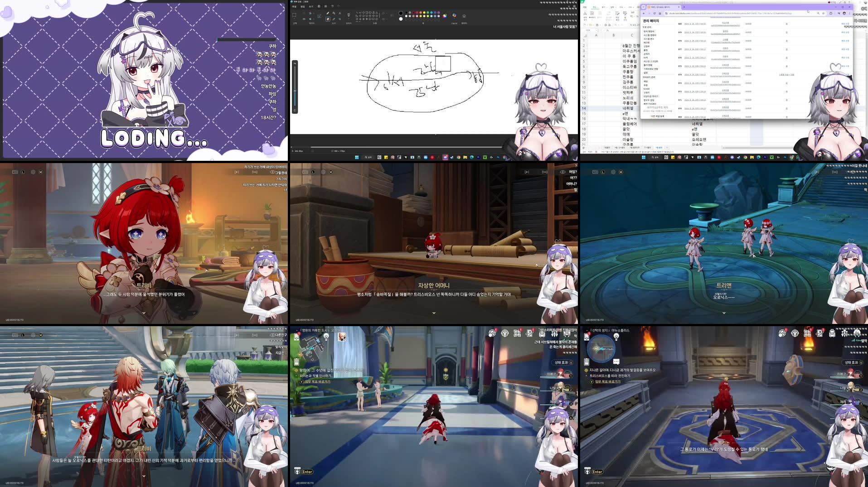Open the chat bubble icon in the bottom-right game

(x=616, y=362)
